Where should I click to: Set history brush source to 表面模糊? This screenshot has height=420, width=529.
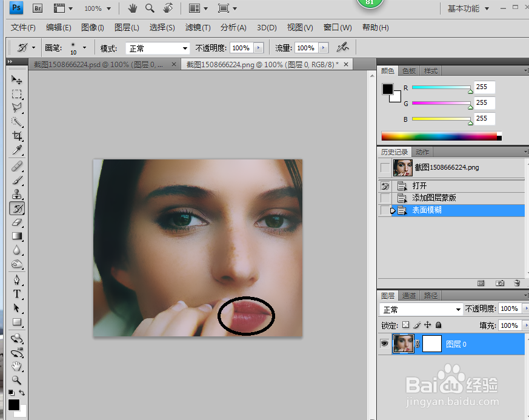click(385, 210)
